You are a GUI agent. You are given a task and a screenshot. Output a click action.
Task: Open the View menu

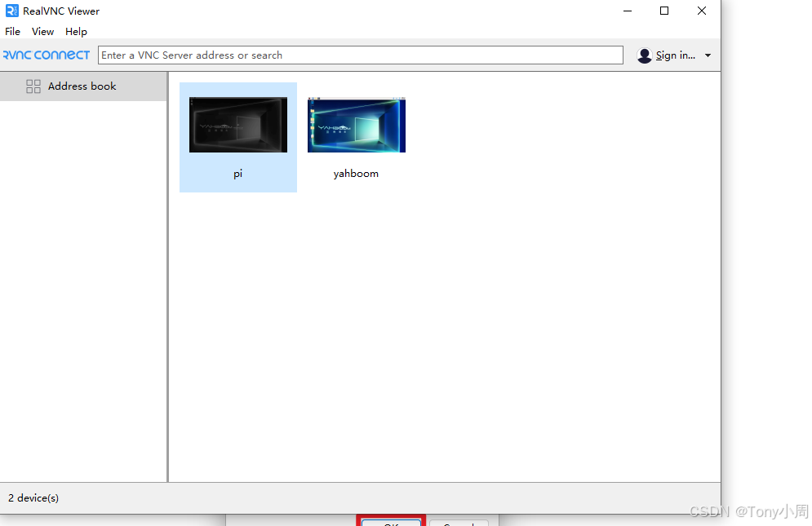coord(42,32)
